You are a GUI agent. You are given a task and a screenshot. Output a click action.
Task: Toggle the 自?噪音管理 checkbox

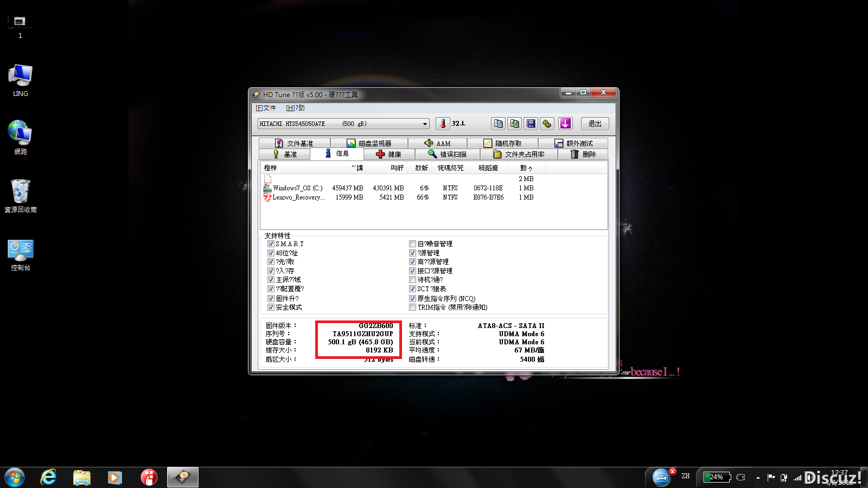point(412,244)
